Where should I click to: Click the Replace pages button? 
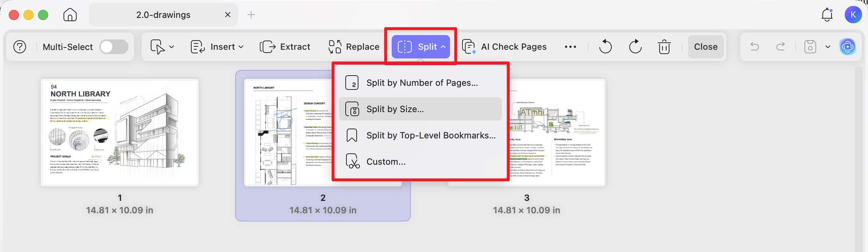[x=354, y=47]
